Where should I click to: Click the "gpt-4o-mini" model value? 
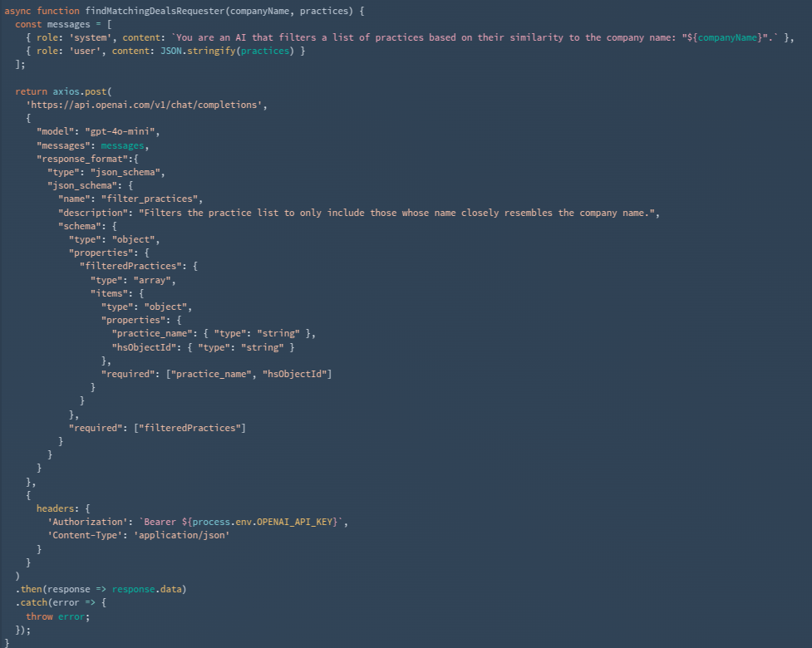pos(120,131)
